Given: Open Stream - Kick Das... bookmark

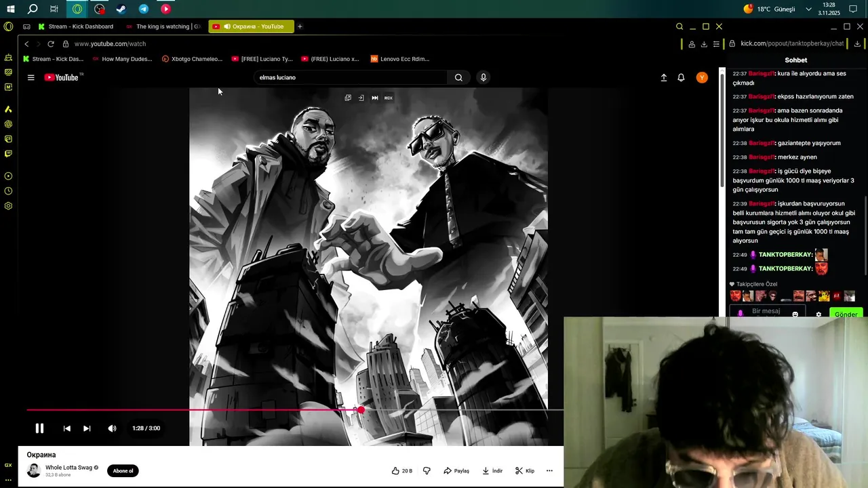Looking at the screenshot, I should [x=54, y=59].
